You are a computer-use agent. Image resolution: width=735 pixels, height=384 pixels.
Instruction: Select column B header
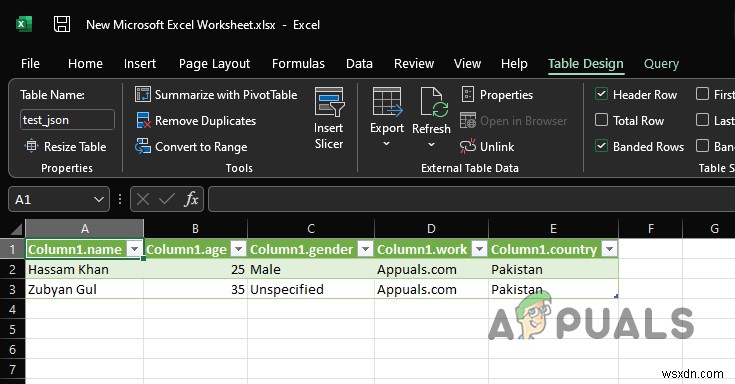pyautogui.click(x=195, y=228)
